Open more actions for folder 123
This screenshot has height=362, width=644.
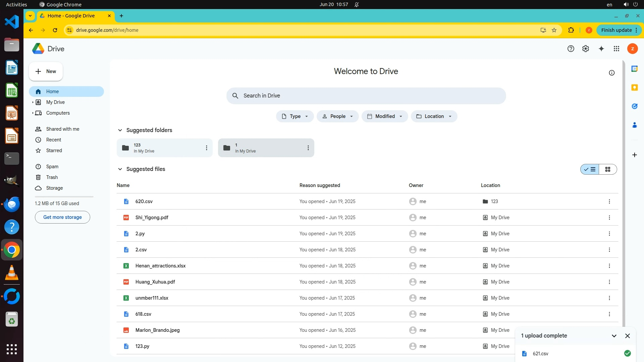point(207,148)
